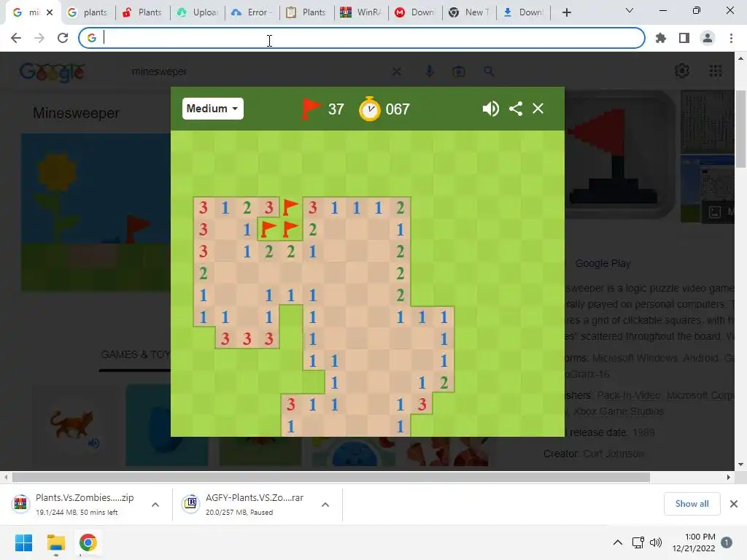Screen dimensions: 747x560
Task: Reload the current page
Action: click(63, 38)
